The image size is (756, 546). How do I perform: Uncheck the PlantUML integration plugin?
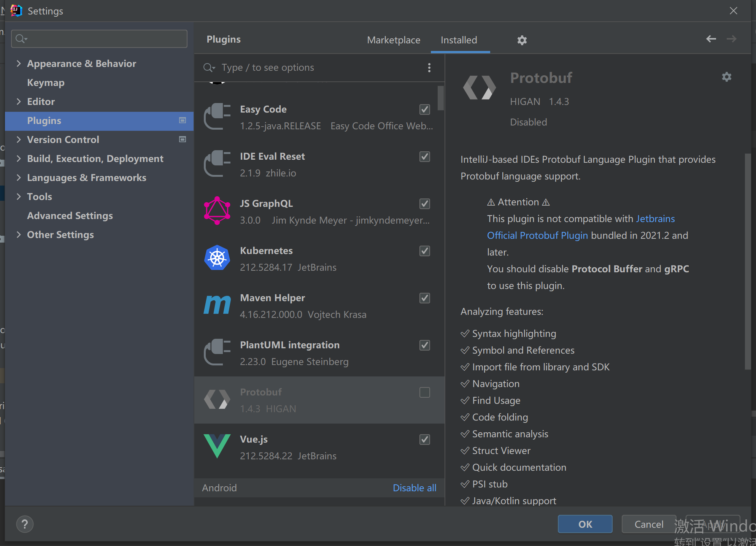point(424,345)
